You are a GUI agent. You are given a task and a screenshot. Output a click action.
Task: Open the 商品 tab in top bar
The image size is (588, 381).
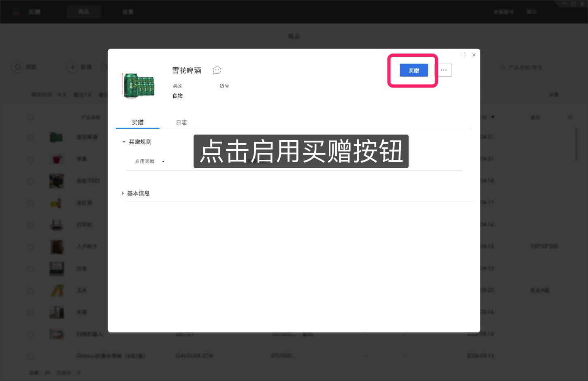tap(84, 12)
